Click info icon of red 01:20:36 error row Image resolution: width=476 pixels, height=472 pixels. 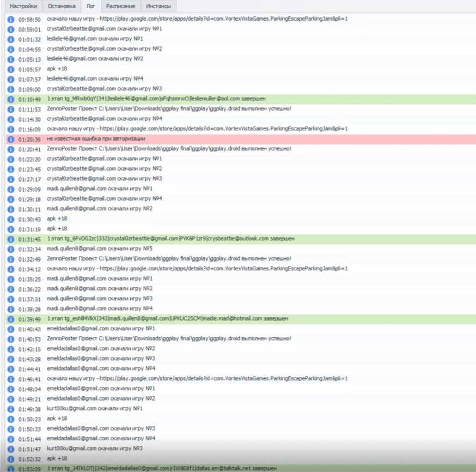(11, 140)
